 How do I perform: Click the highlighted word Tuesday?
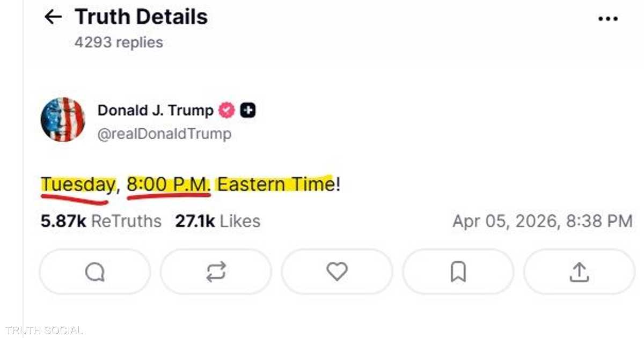pyautogui.click(x=77, y=185)
